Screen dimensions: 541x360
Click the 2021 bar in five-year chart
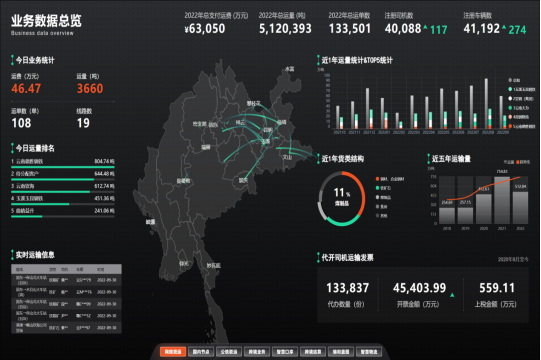coord(502,200)
